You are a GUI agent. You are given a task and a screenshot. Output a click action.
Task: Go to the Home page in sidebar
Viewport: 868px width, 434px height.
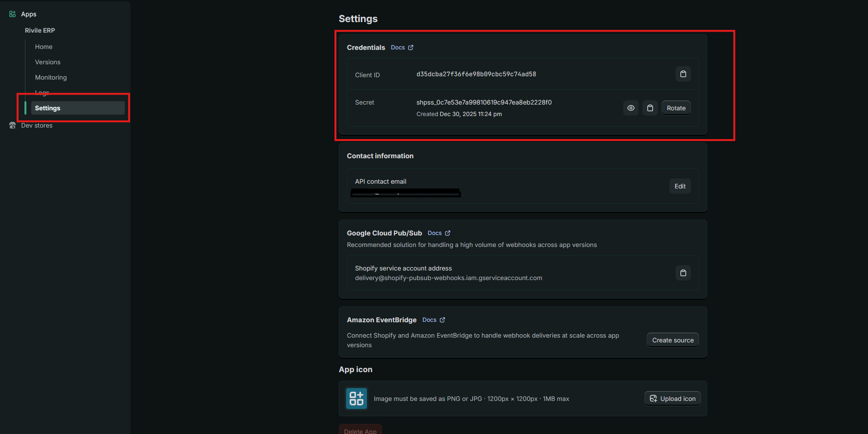click(x=44, y=47)
